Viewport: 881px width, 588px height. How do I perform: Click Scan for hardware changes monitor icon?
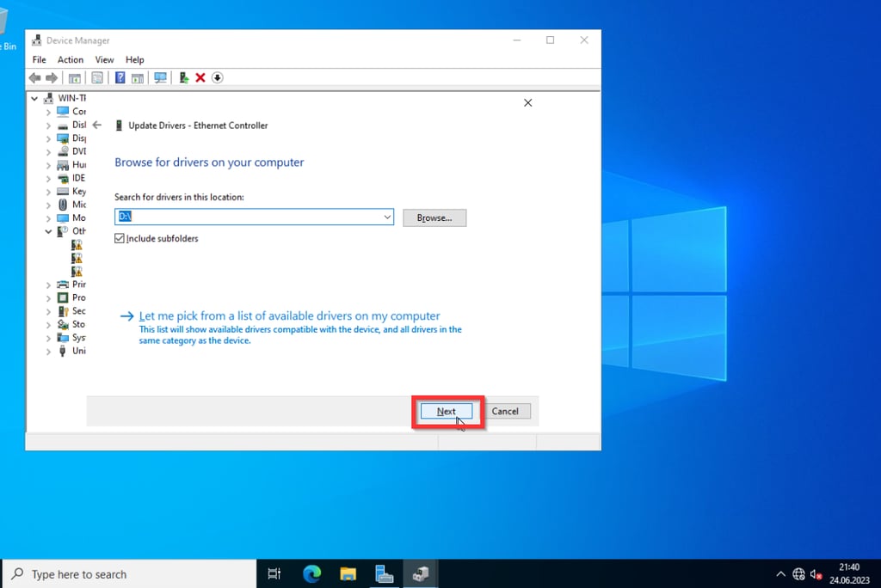[x=160, y=77]
